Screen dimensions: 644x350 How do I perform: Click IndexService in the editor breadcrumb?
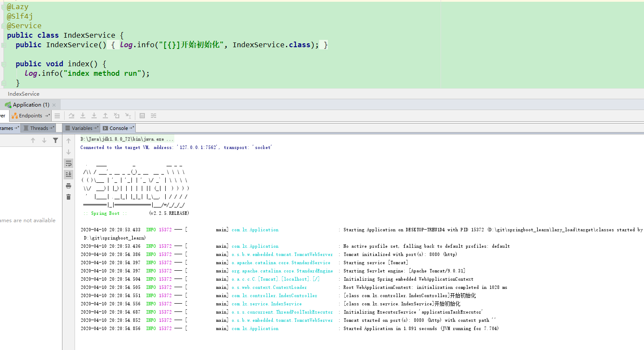(x=23, y=94)
